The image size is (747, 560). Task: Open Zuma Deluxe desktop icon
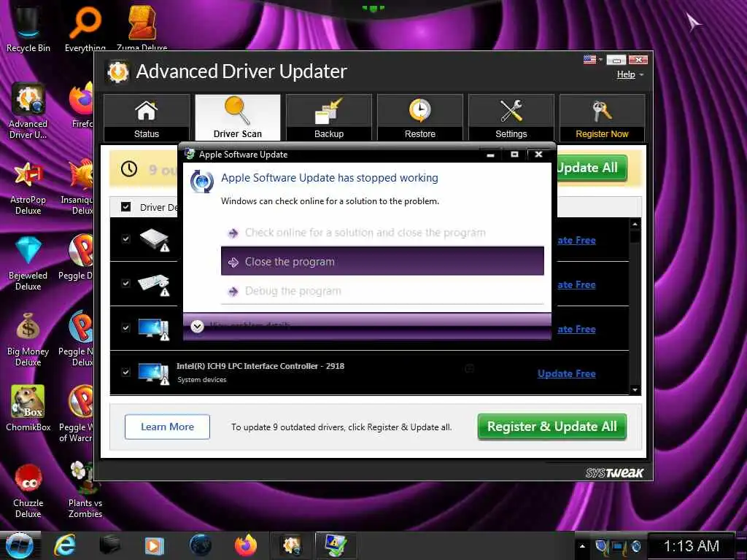[142, 28]
